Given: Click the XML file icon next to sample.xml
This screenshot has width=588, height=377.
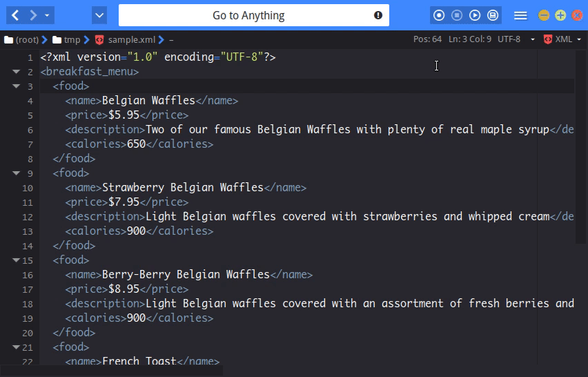Looking at the screenshot, I should click(99, 39).
